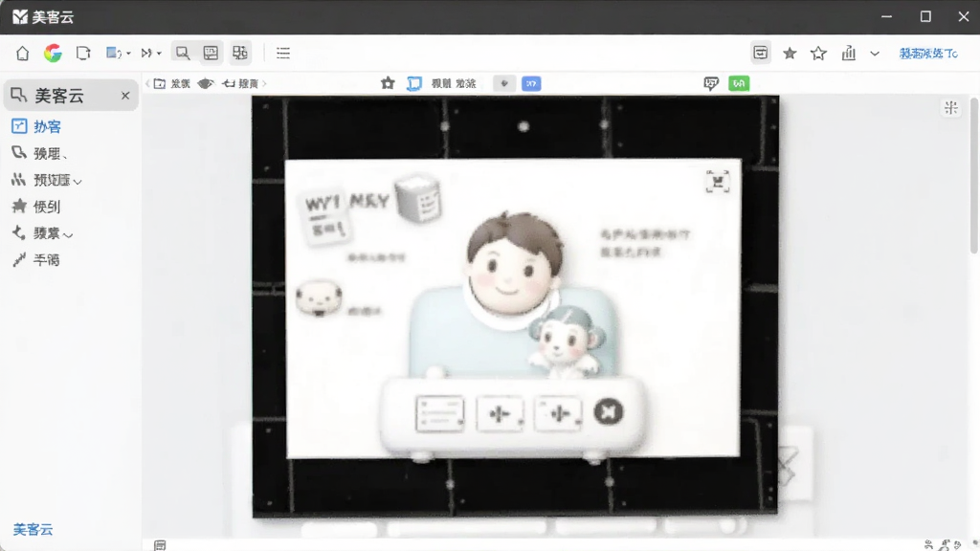This screenshot has width=980, height=551.
Task: Toggle the magnifier search view button
Action: 183,54
